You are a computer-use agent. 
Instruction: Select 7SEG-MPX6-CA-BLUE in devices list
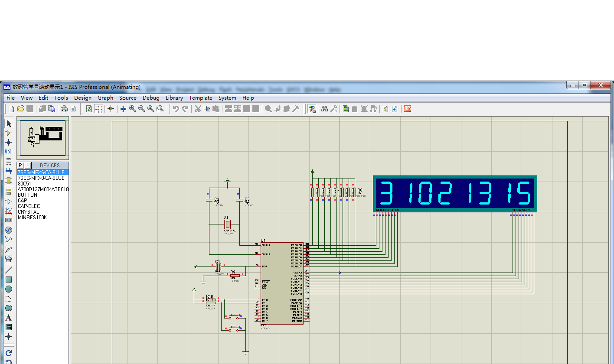(42, 172)
